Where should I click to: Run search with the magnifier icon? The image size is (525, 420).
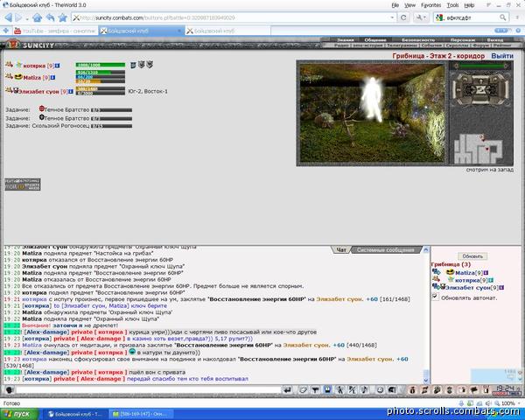(503, 17)
